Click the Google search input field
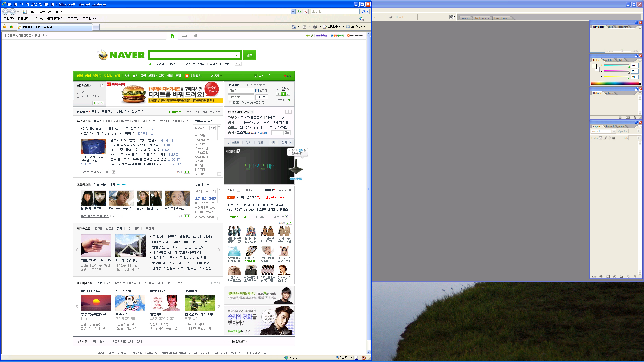644x362 pixels. [335, 12]
